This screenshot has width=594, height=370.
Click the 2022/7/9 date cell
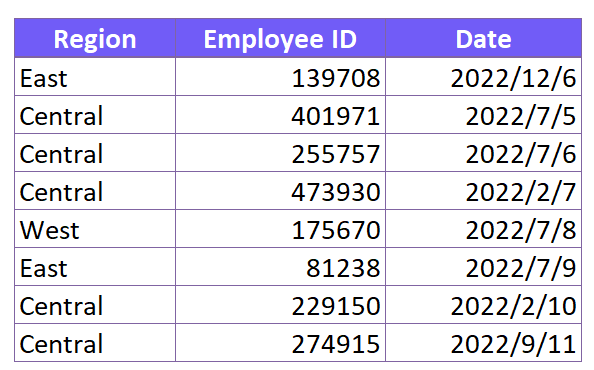pos(483,267)
